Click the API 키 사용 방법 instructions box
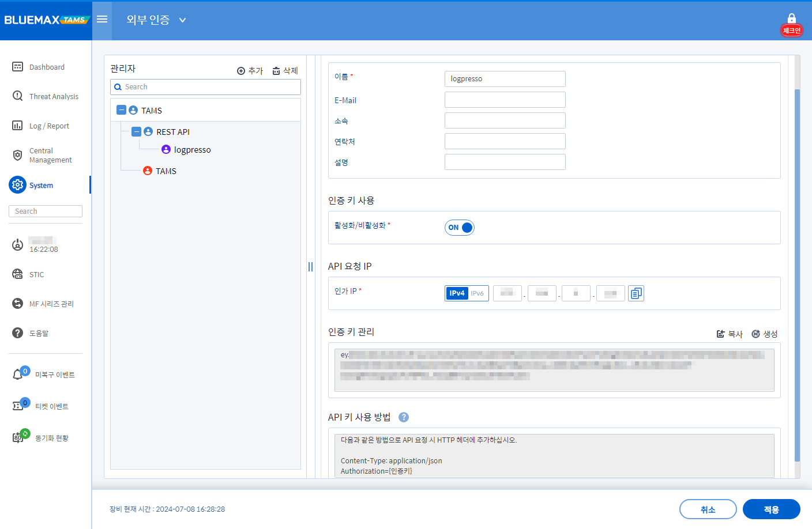812x529 pixels. (554, 455)
